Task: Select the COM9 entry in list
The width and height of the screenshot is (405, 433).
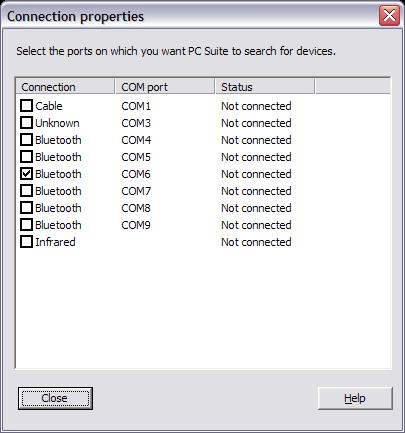Action: pyautogui.click(x=136, y=225)
